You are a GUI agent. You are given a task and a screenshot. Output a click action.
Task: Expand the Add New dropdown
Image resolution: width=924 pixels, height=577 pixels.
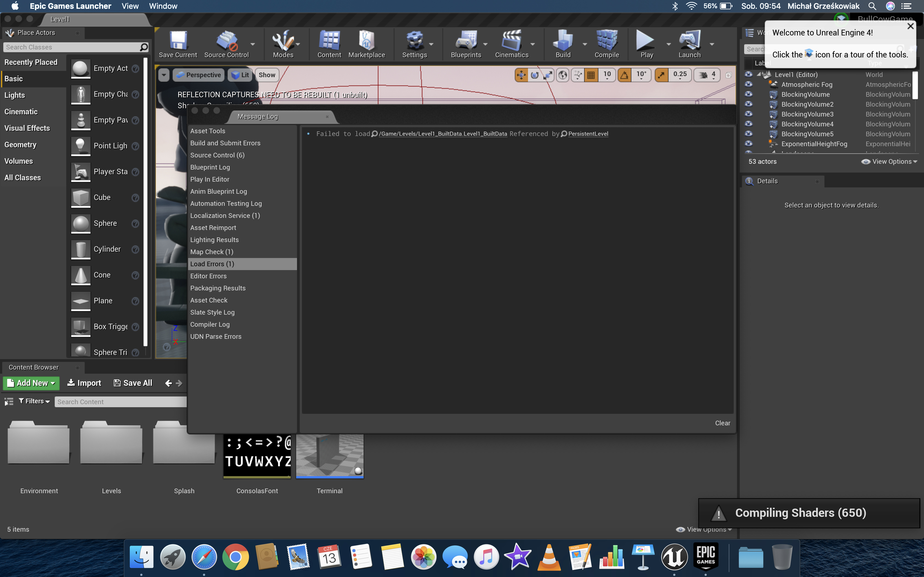coord(31,383)
